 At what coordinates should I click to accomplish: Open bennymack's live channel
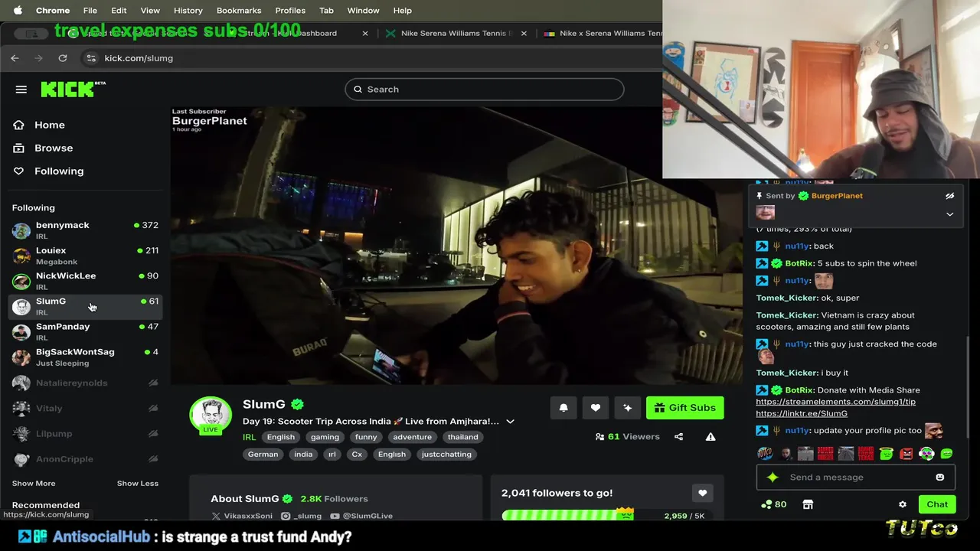click(85, 230)
